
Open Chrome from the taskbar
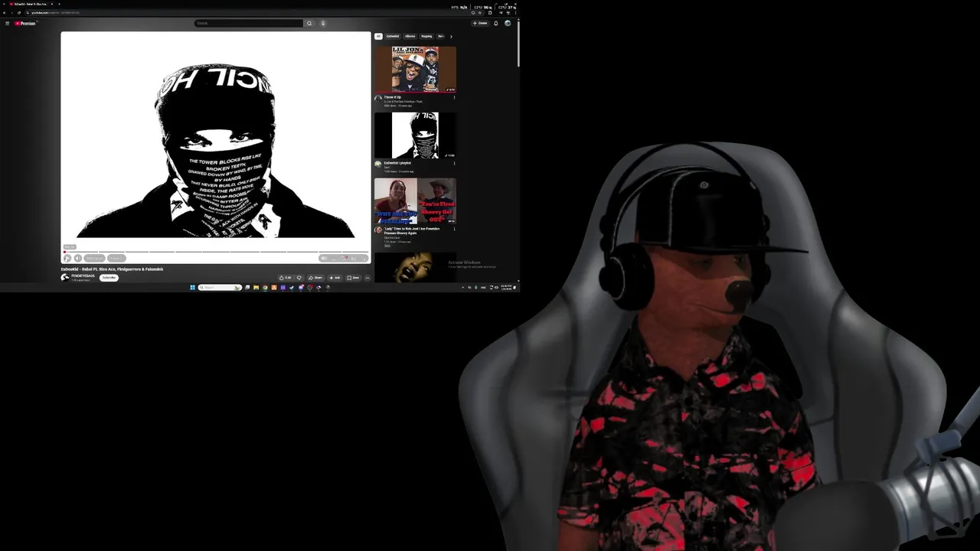click(x=265, y=287)
